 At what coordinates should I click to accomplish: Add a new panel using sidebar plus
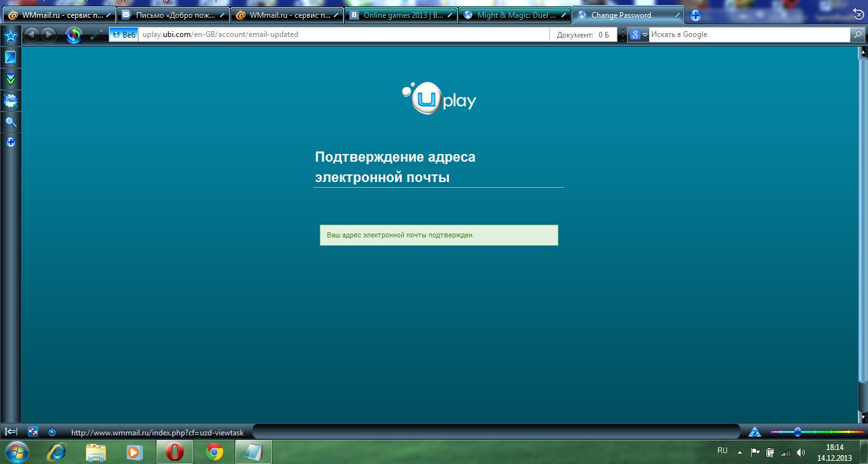pyautogui.click(x=11, y=142)
